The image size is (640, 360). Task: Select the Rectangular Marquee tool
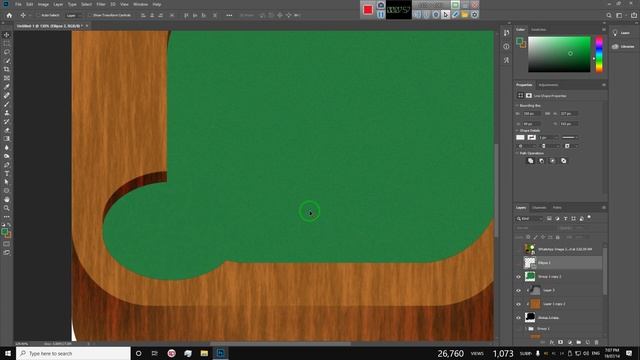(x=7, y=43)
